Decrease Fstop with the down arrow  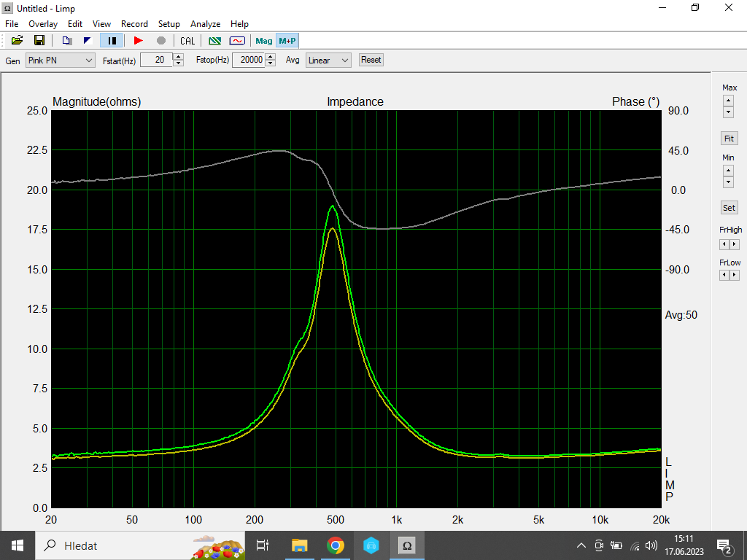(270, 63)
